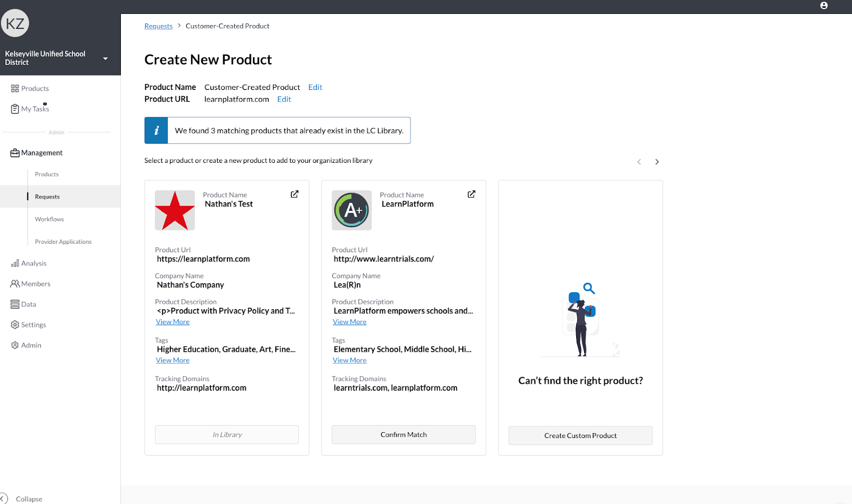852x504 pixels.
Task: Select Workflows under Management
Action: (x=50, y=219)
